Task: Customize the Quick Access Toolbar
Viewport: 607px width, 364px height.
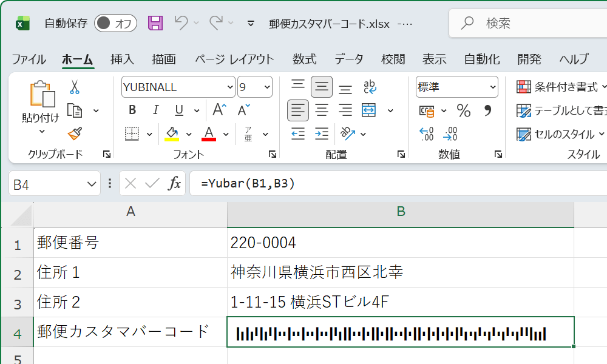Action: pos(251,24)
